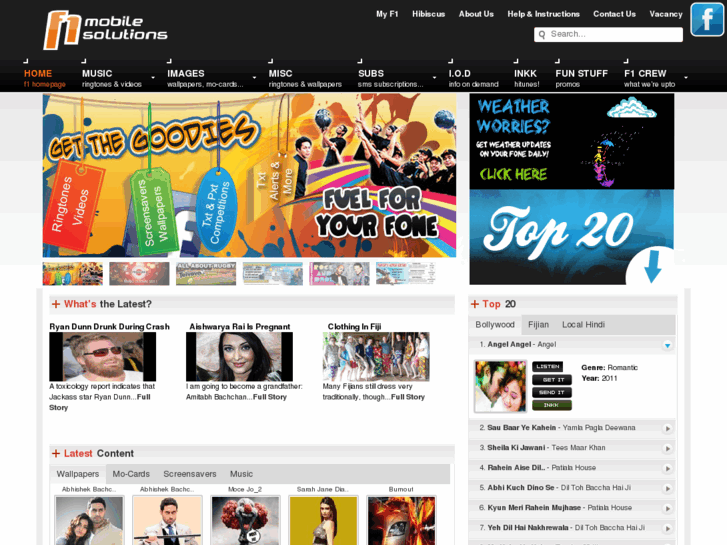Select fifth pink banner thumbnail
Screen dimensions: 727x545
click(339, 273)
